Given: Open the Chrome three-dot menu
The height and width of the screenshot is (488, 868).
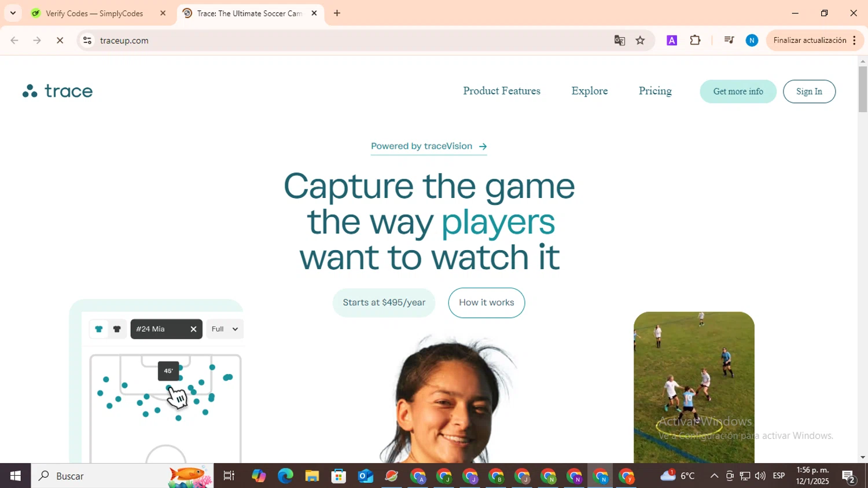Looking at the screenshot, I should tap(855, 41).
